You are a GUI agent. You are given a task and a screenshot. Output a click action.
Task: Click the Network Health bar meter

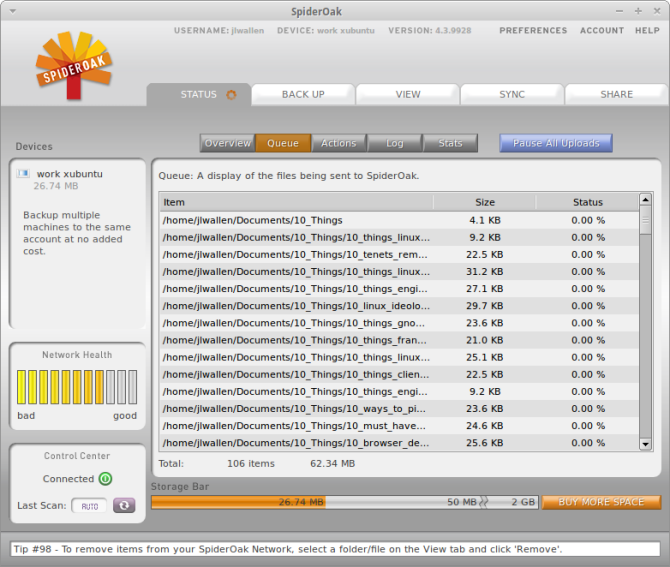pyautogui.click(x=77, y=387)
